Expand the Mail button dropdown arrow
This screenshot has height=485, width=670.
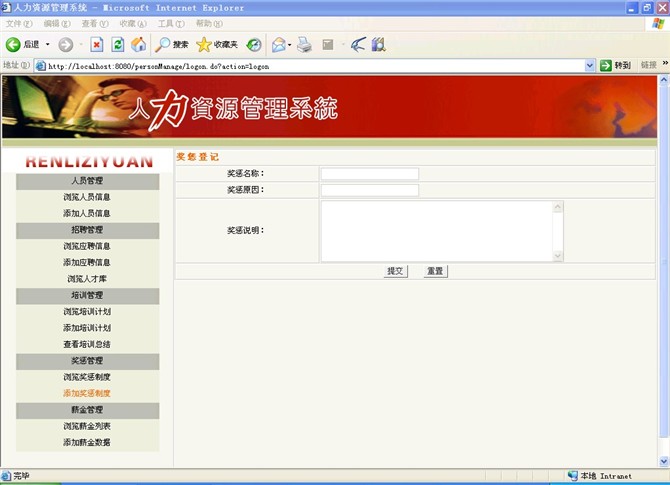tap(290, 44)
